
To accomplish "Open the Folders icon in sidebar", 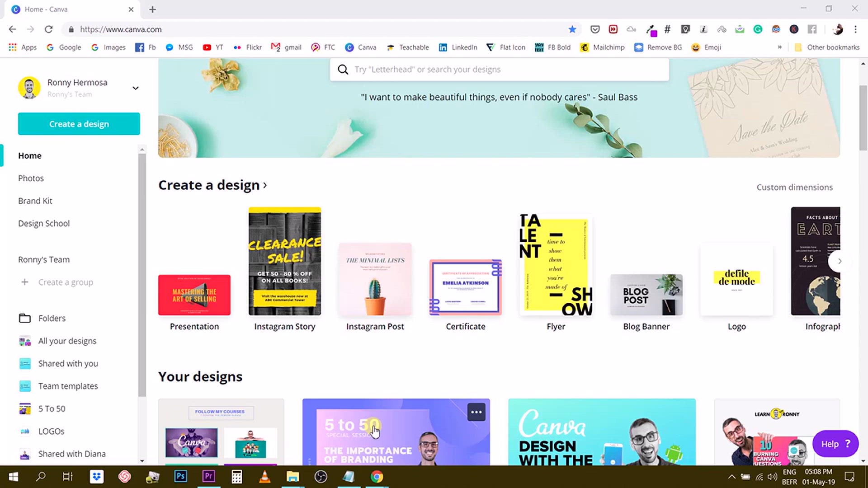I will [x=25, y=318].
